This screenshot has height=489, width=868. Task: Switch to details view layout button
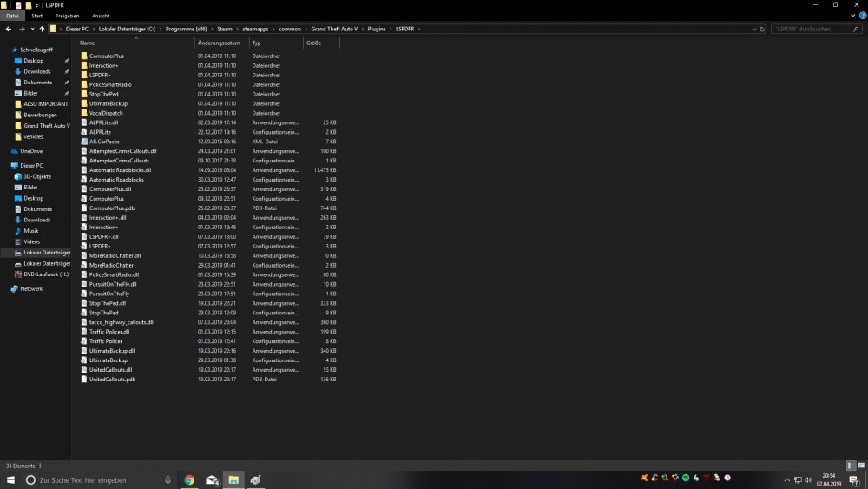[851, 466]
